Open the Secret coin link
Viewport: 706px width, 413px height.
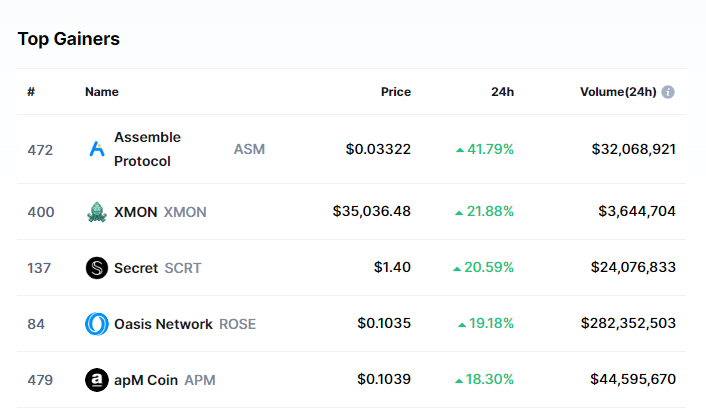[136, 268]
